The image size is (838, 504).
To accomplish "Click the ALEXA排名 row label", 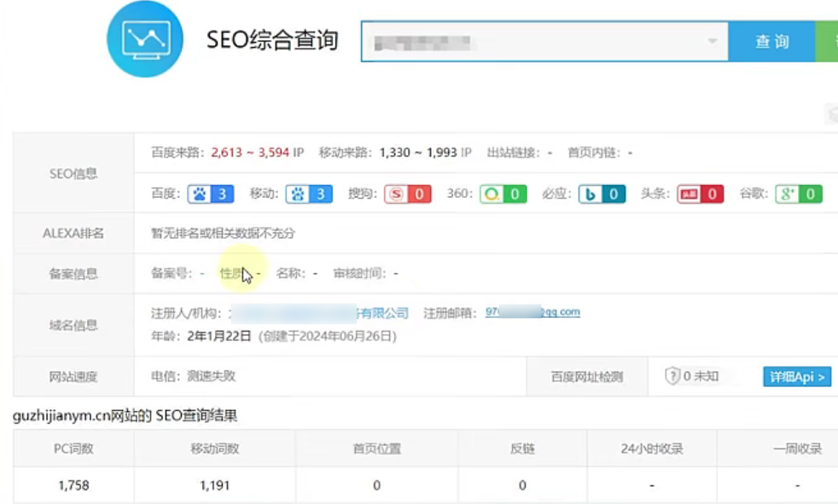I will tap(73, 234).
